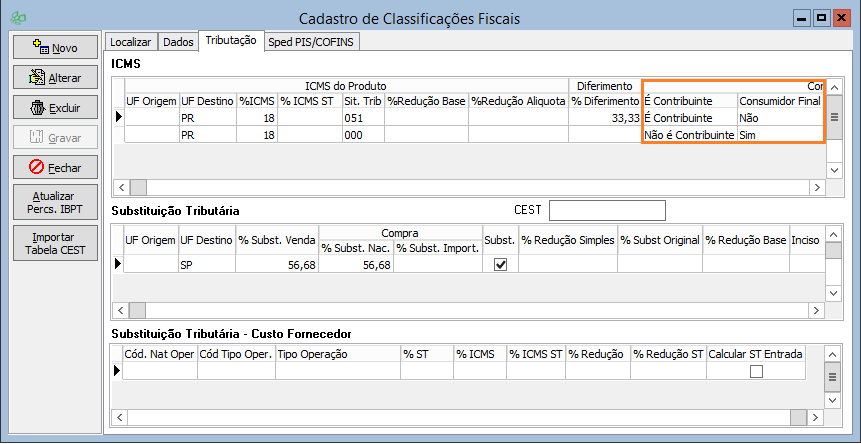
Task: Click the ICMS grid row menu icon
Action: pos(834,117)
